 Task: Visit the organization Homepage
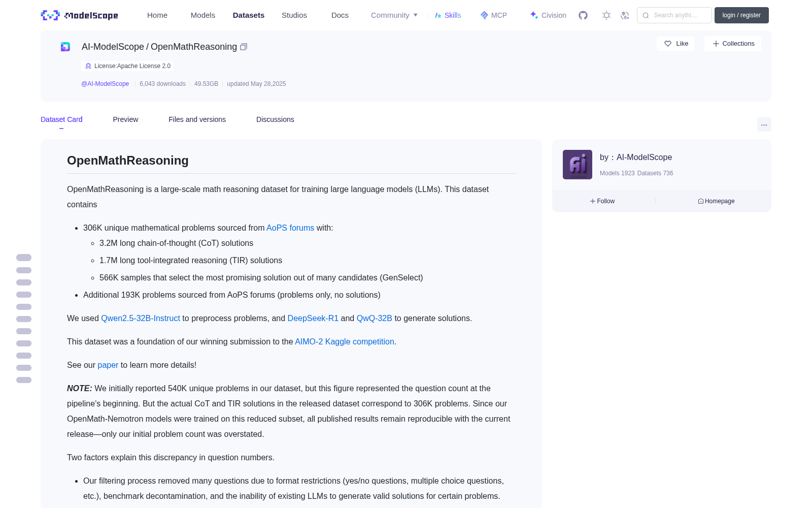tap(716, 201)
